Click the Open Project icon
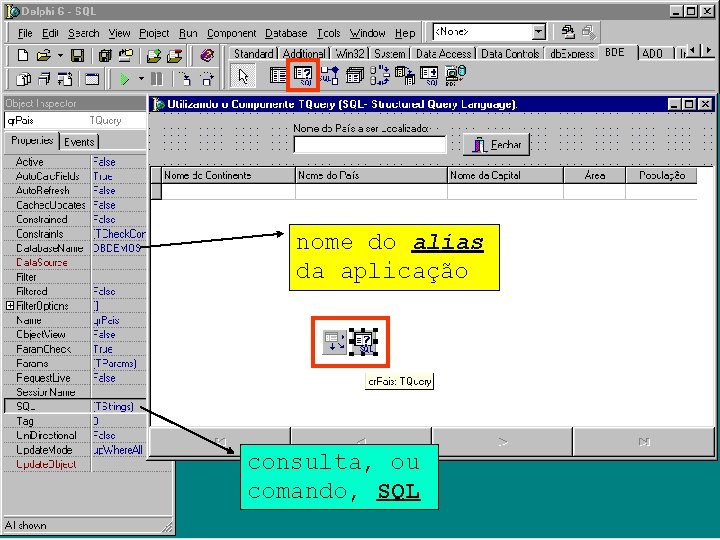 click(x=126, y=56)
